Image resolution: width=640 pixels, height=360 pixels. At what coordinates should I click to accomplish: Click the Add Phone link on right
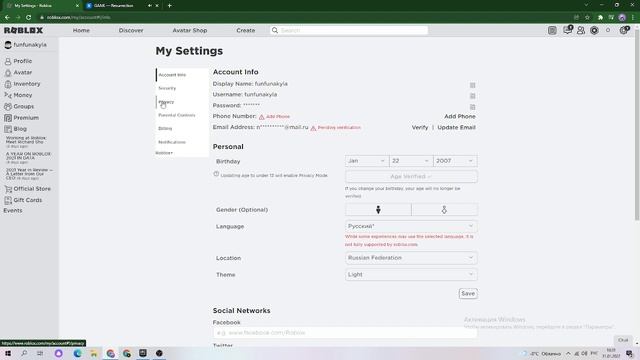point(460,116)
